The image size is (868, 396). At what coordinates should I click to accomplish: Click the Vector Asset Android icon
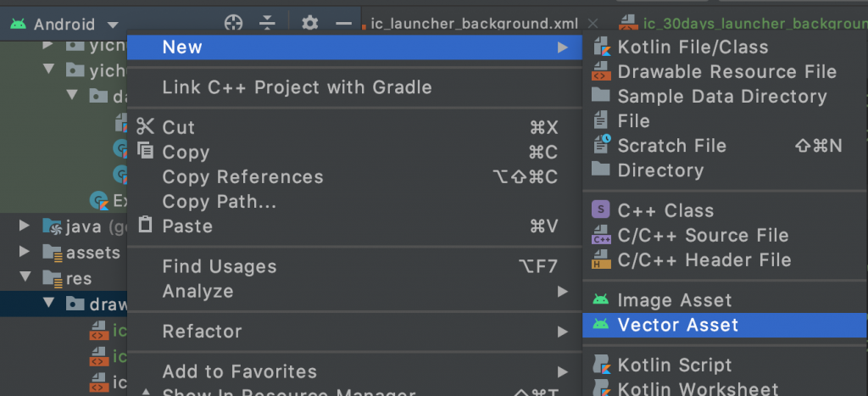(x=601, y=325)
